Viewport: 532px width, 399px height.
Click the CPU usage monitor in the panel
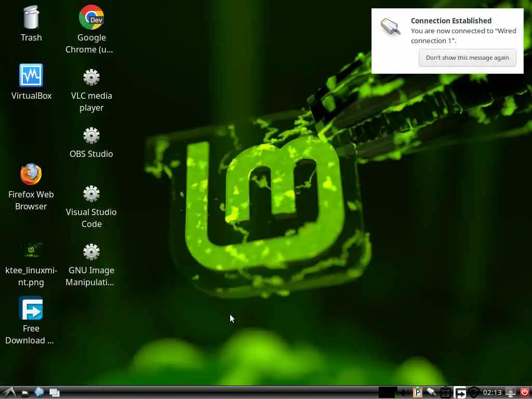pos(388,392)
